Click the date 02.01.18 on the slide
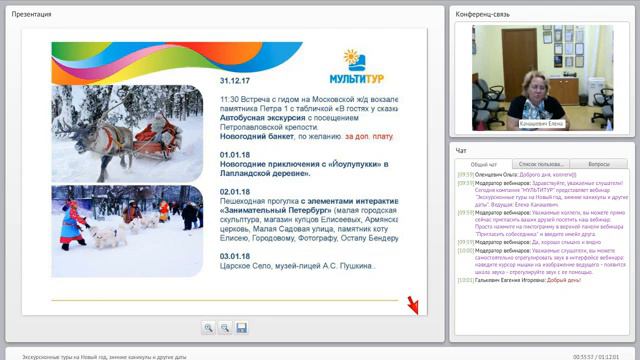Screen dimensions: 640x360 tap(235, 192)
